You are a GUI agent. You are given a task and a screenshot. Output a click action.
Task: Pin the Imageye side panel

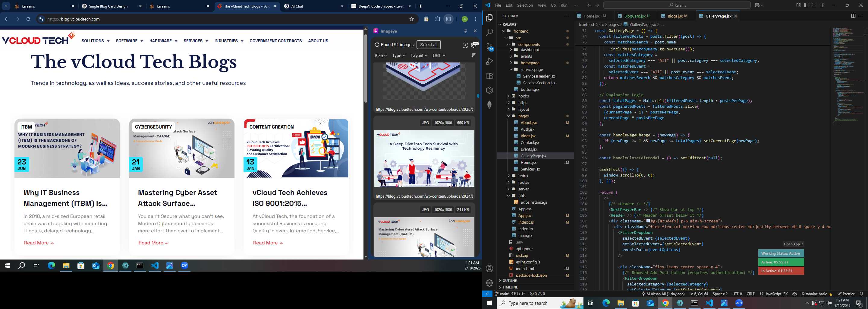tap(465, 31)
